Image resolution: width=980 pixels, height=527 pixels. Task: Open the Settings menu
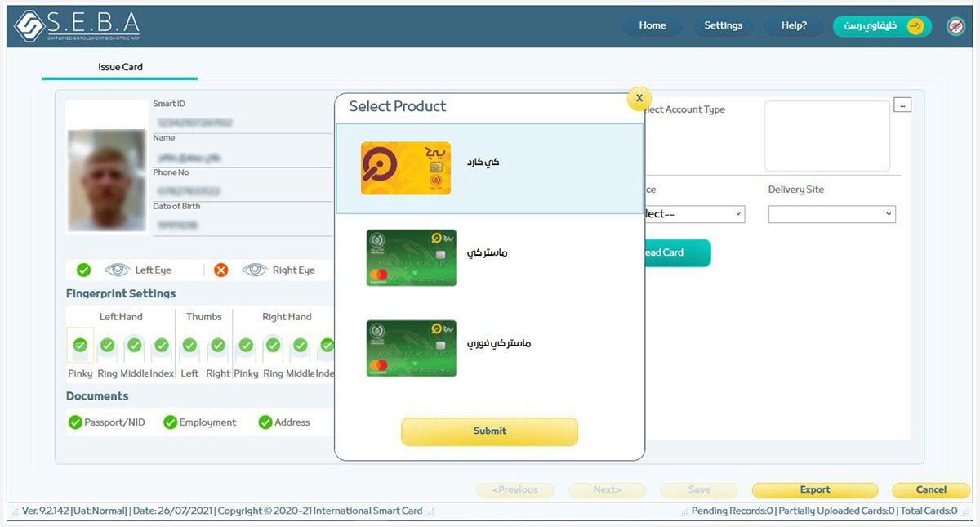(x=724, y=26)
